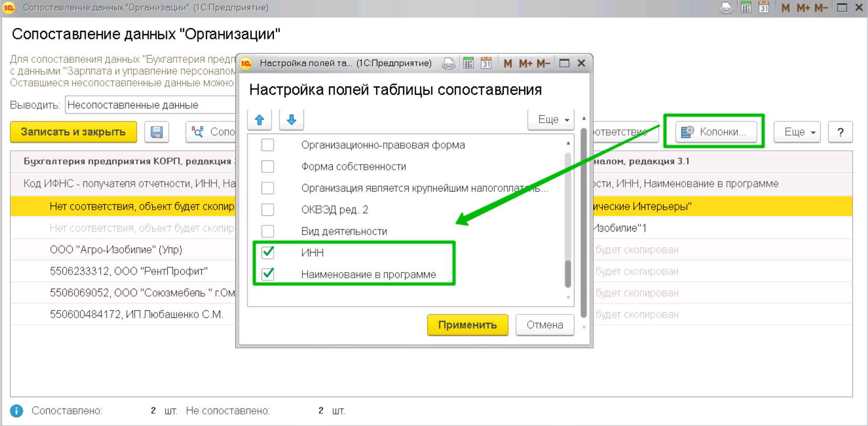Uncheck Наименование в программе checkbox
The width and height of the screenshot is (868, 426).
coord(268,274)
